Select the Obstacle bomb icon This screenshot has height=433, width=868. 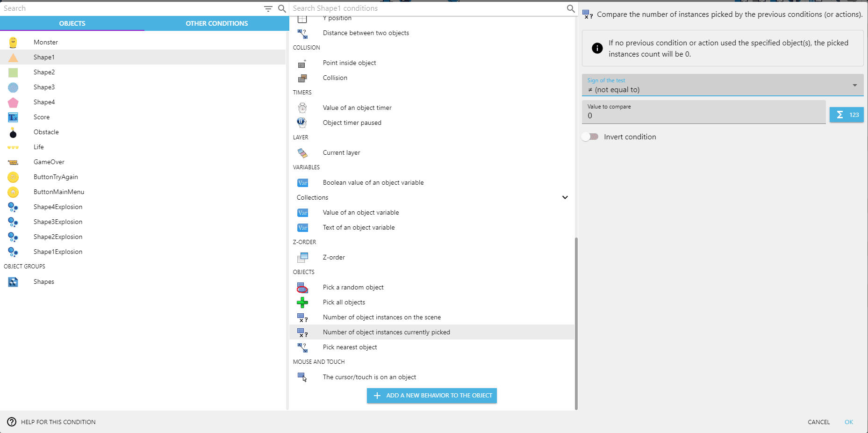(x=13, y=132)
